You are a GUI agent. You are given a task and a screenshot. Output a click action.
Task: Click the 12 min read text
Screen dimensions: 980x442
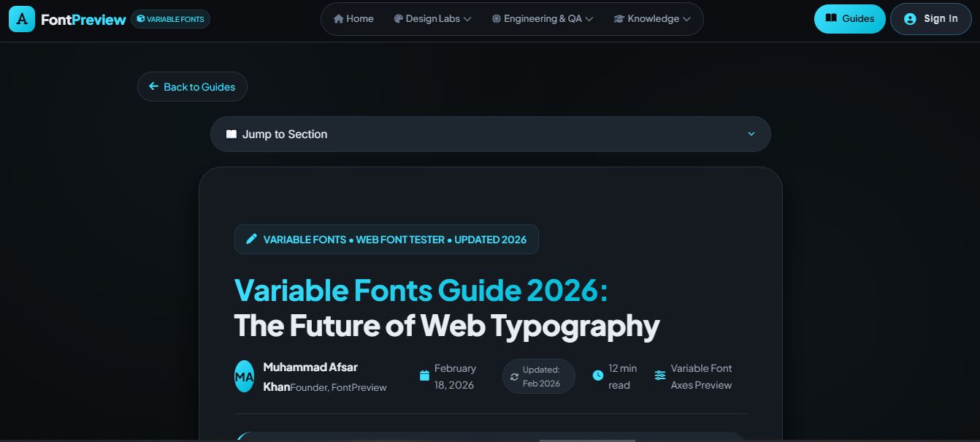click(x=622, y=376)
